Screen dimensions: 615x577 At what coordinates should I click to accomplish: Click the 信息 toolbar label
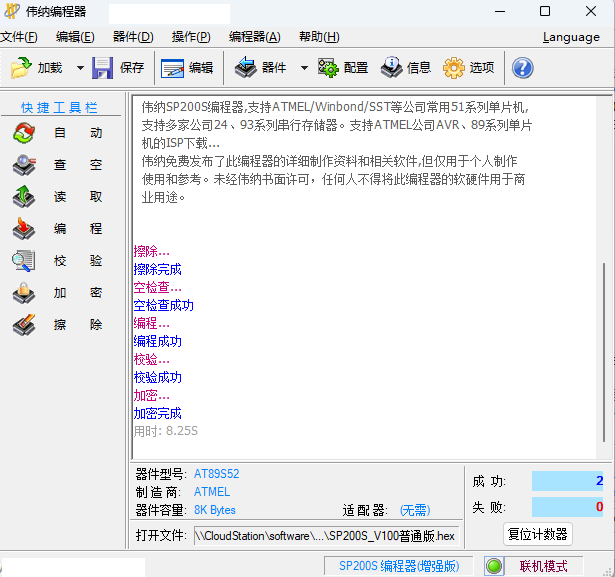419,68
